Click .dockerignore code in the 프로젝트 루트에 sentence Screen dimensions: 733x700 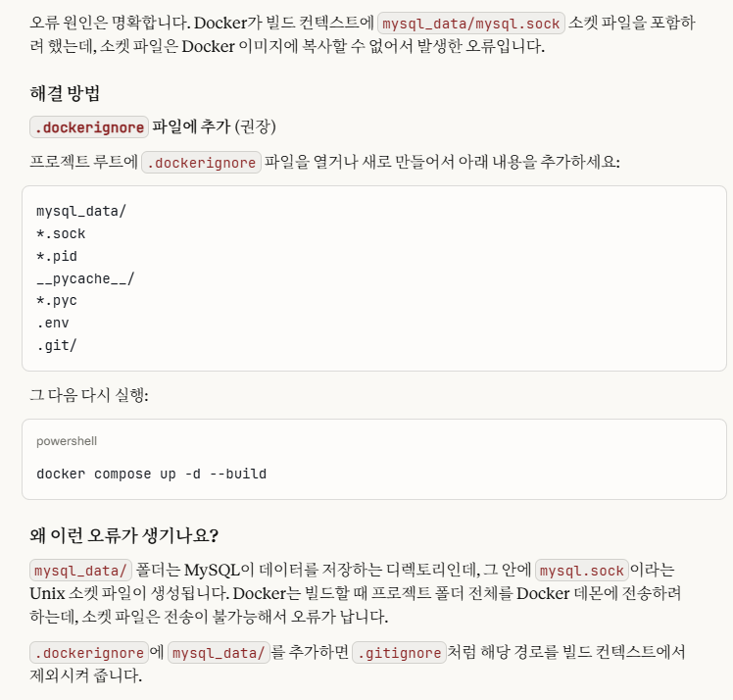click(201, 162)
